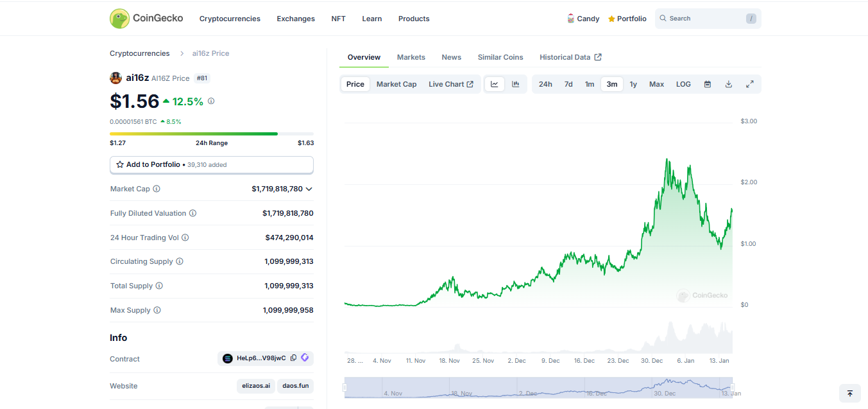This screenshot has height=409, width=868.
Task: Set chart range to Max
Action: (656, 84)
